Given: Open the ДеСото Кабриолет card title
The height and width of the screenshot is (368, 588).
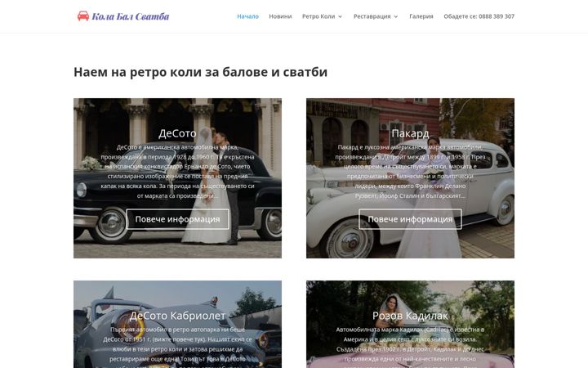Looking at the screenshot, I should [x=177, y=316].
